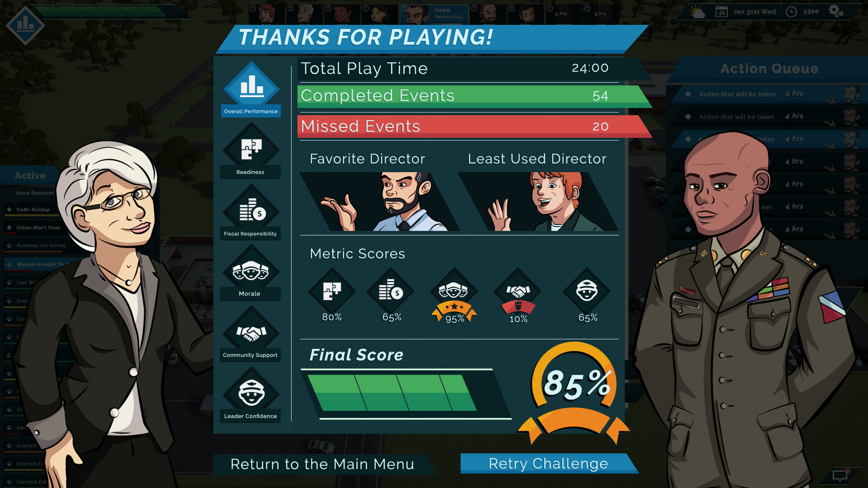
Task: Select the Missed Events bar icon
Action: point(459,127)
